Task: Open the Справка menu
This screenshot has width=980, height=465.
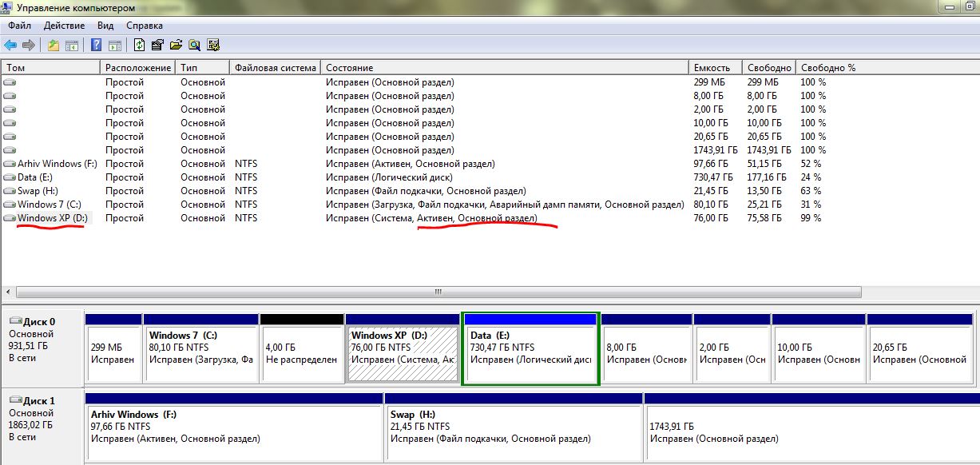Action: 145,26
